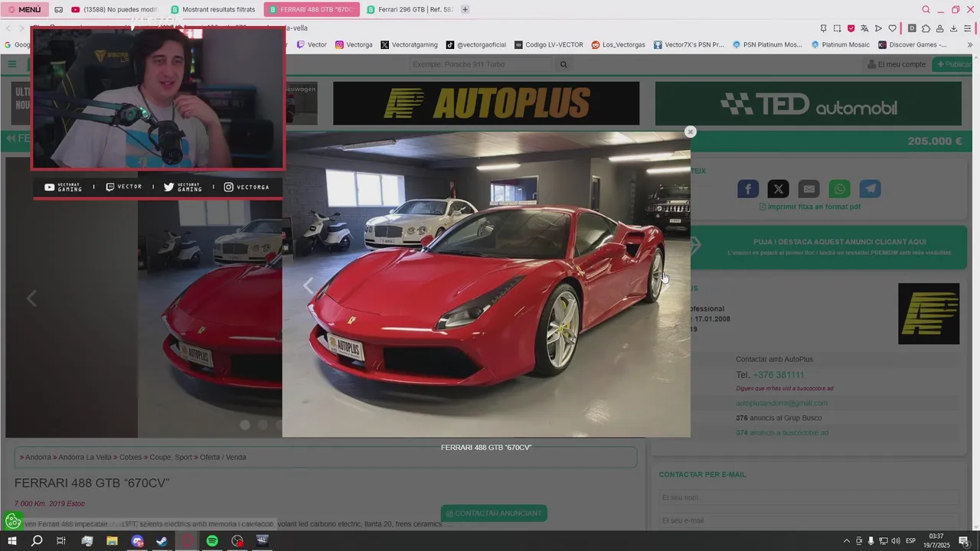Share the listing by email icon
This screenshot has height=551, width=980.
809,189
